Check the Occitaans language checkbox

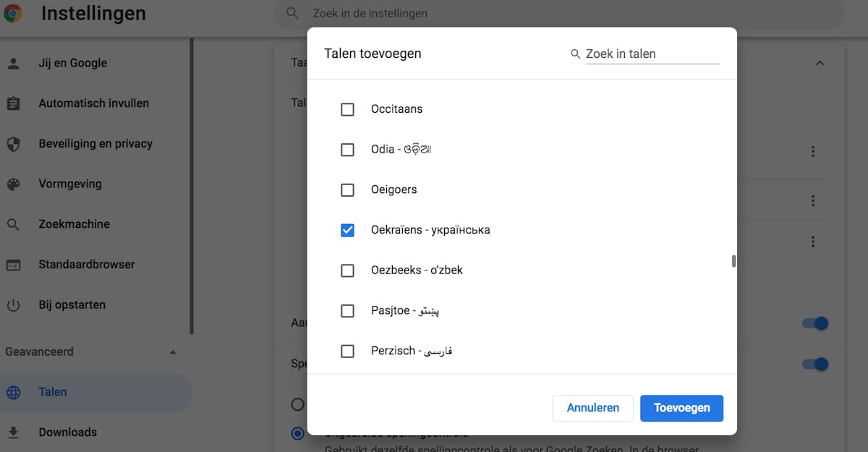347,109
